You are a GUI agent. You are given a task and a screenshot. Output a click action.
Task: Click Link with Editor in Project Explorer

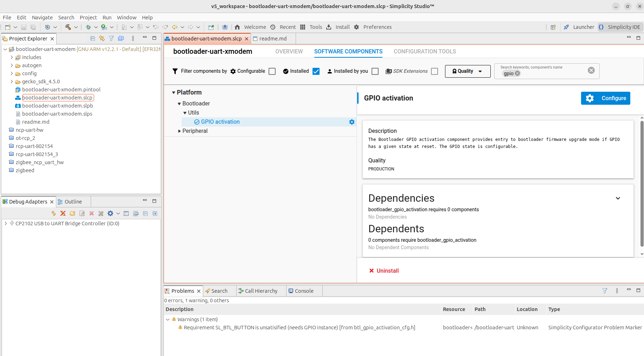click(x=102, y=38)
